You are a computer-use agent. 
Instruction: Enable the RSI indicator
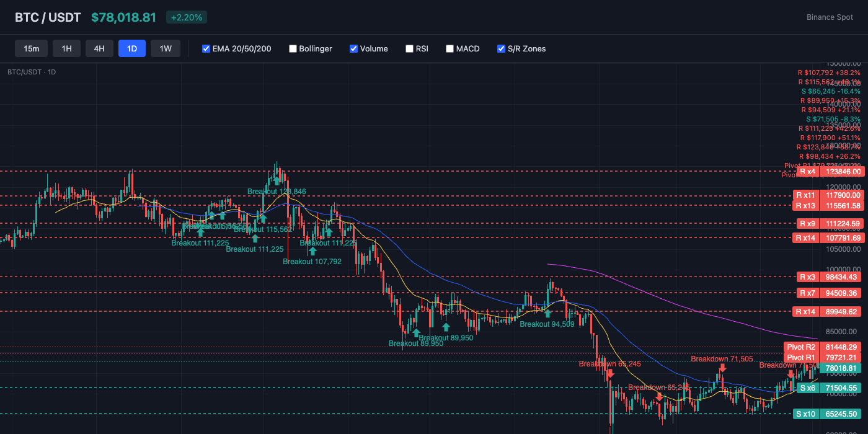pyautogui.click(x=409, y=48)
